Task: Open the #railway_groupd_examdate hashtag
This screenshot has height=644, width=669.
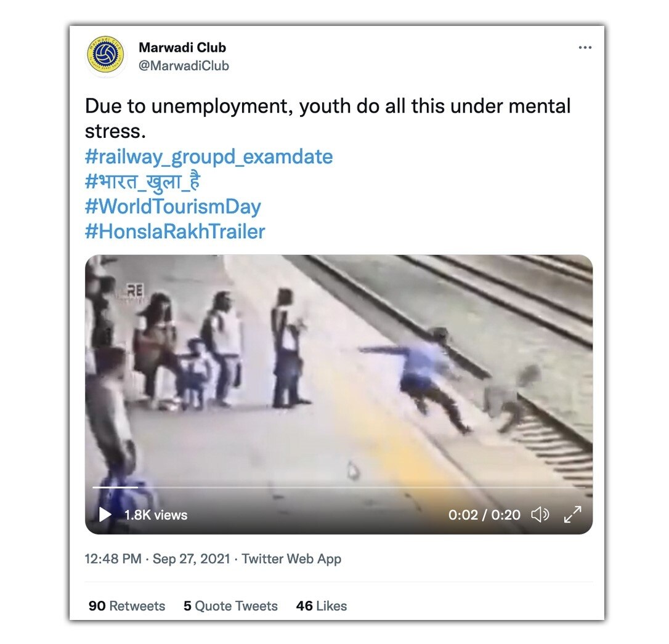Action: click(x=209, y=156)
